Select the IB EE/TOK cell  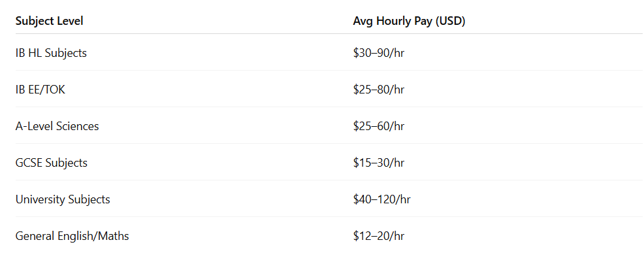pos(40,90)
